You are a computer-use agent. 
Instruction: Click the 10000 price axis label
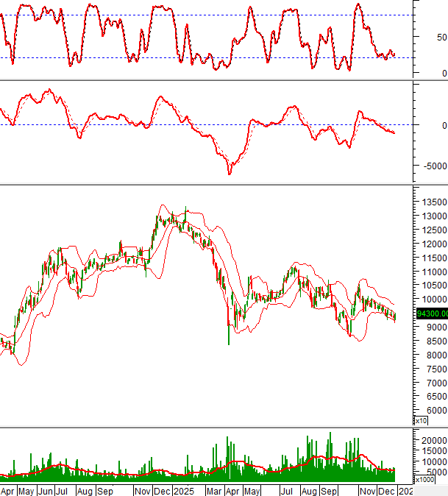tap(433, 300)
